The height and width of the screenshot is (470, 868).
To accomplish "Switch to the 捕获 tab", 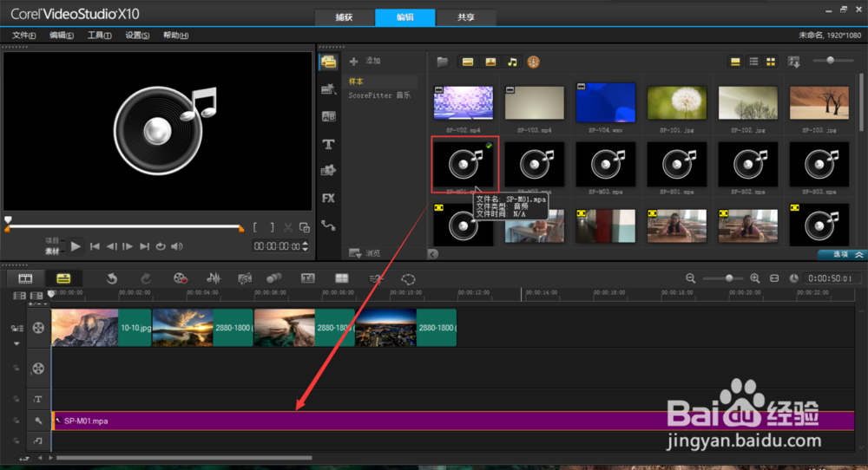I will 344,17.
